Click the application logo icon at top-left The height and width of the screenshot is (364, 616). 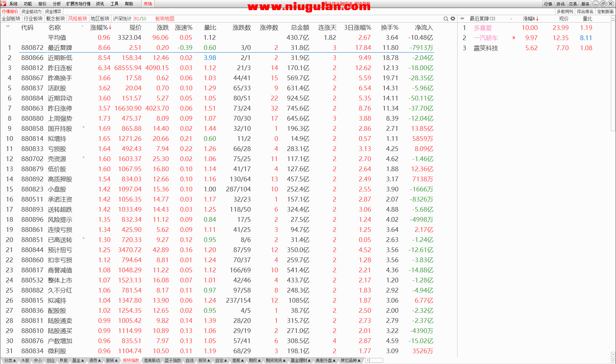pos(3,4)
